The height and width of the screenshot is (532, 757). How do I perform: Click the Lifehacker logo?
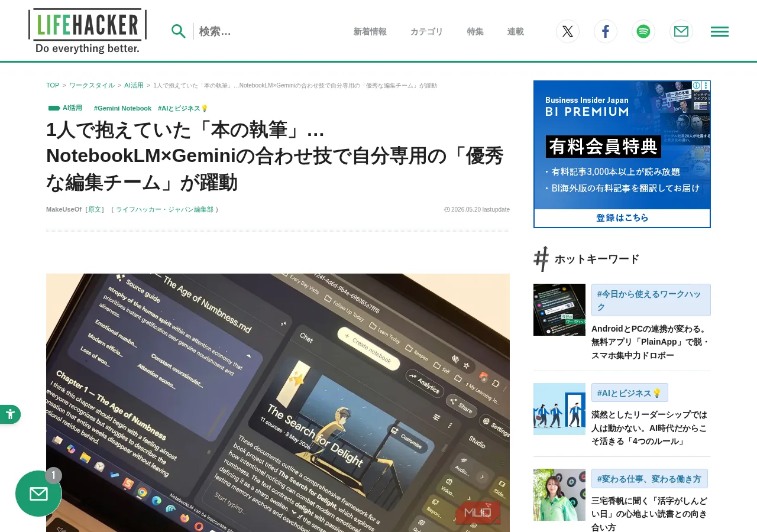[x=88, y=31]
